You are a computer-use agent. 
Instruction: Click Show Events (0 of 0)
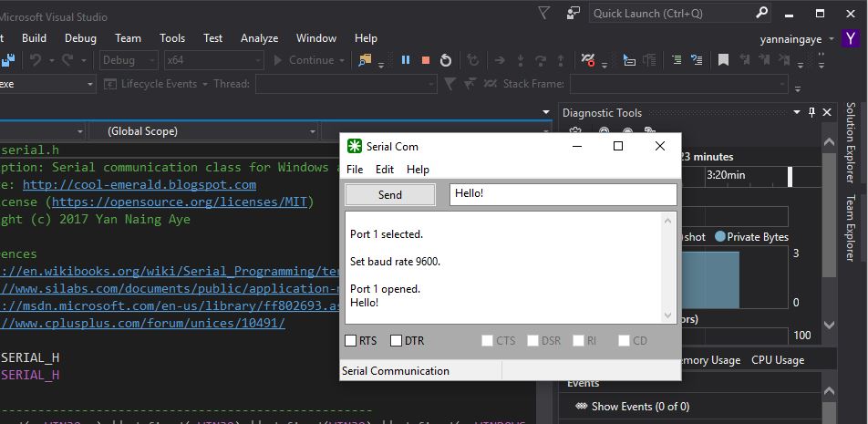point(640,407)
